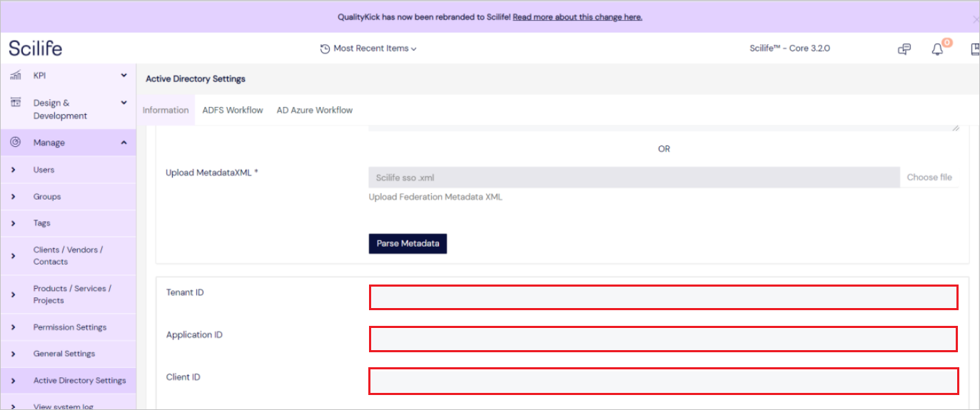This screenshot has width=980, height=410.
Task: Open General Settings in the sidebar
Action: click(x=64, y=354)
